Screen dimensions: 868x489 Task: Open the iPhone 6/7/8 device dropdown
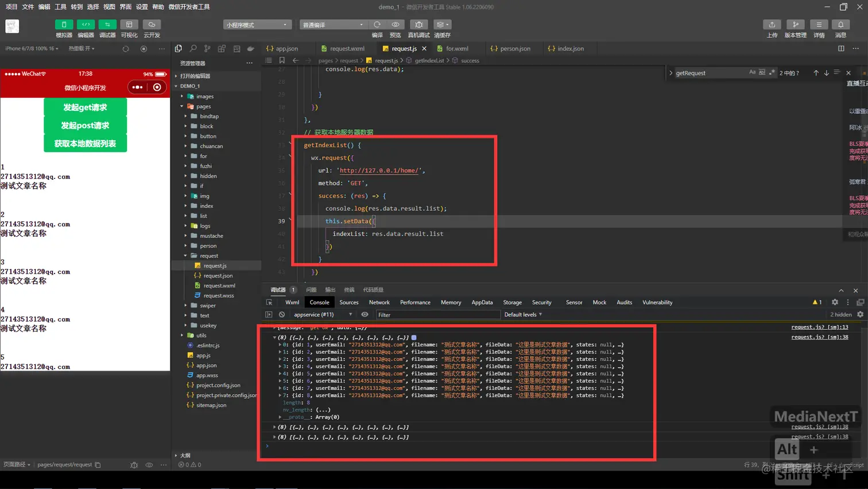click(x=32, y=48)
